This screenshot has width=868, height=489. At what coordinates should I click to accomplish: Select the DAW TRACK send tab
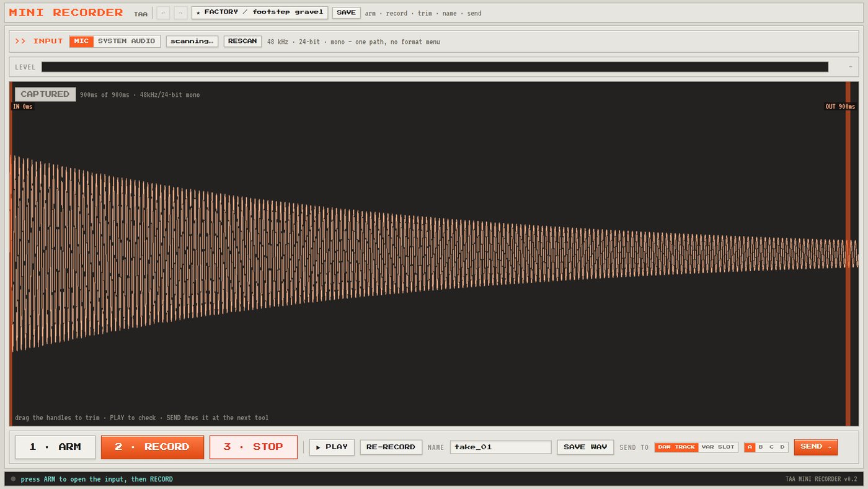[x=676, y=447]
